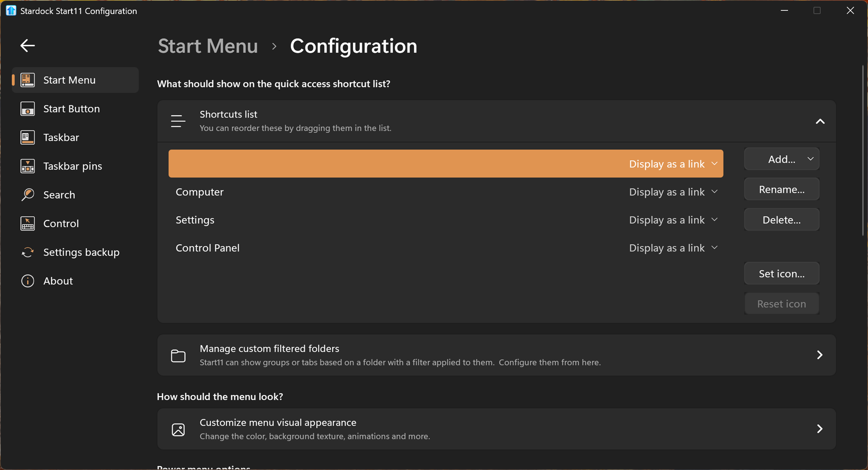Open Computer's Display as a link dropdown
This screenshot has width=868, height=470.
[673, 192]
